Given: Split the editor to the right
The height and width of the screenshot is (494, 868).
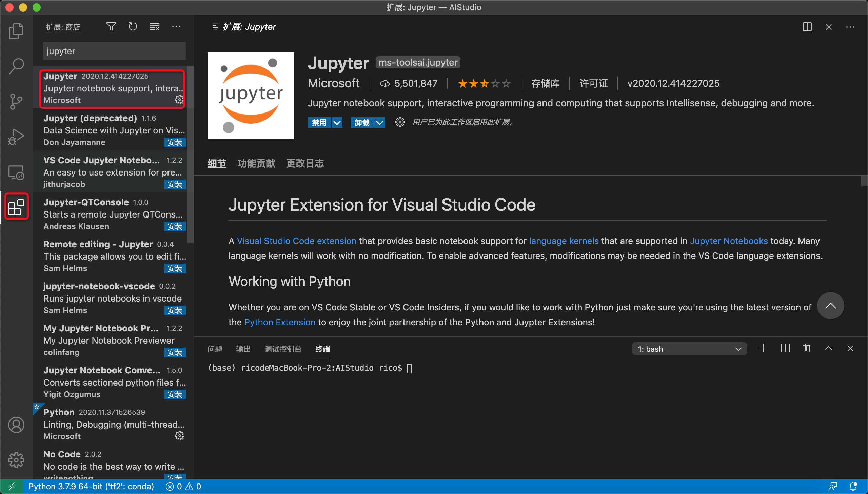Looking at the screenshot, I should [807, 27].
